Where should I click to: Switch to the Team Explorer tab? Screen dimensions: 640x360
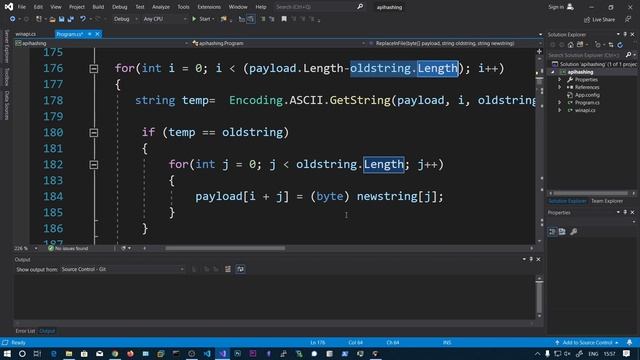[x=607, y=201]
